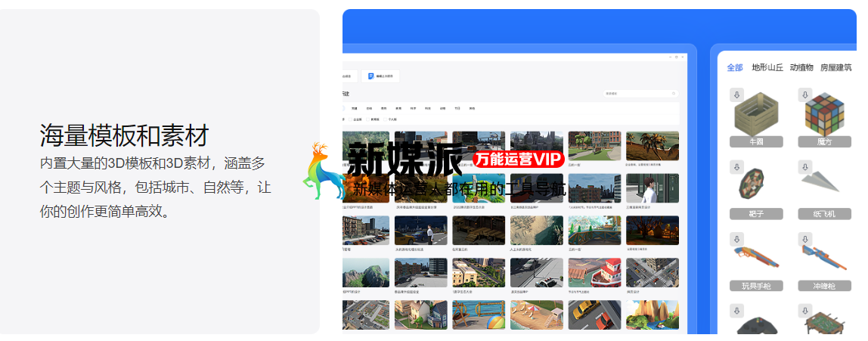868x341 pixels.
Task: Download the 靶子 target model
Action: [736, 167]
